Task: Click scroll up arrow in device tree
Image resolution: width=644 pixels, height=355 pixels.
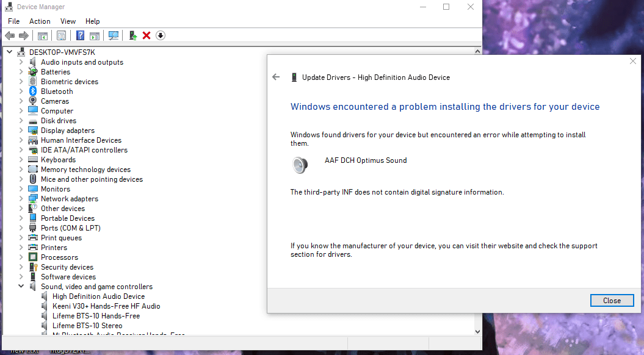Action: pos(477,52)
